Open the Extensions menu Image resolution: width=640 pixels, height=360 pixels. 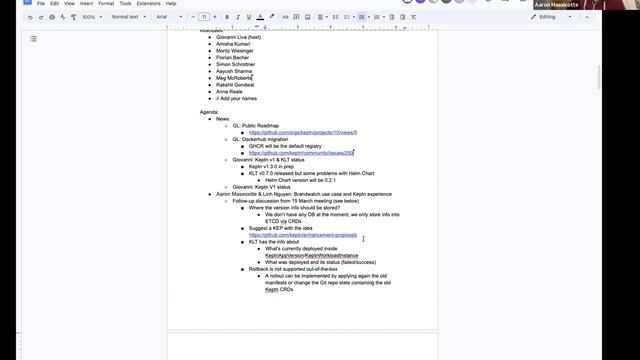coord(149,3)
